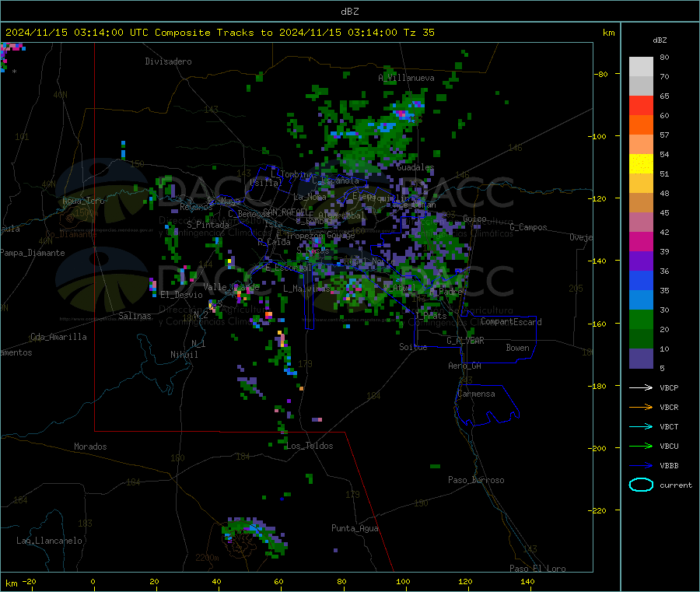Click the '-80' km y-axis tick label
Screen dimensions: 700x592
(601, 74)
